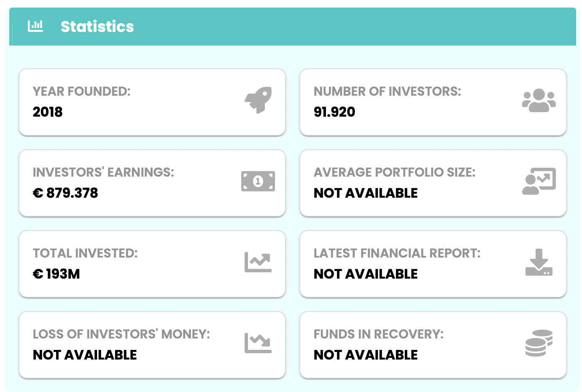Click the download icon for financial report
The image size is (582, 392).
click(x=539, y=262)
